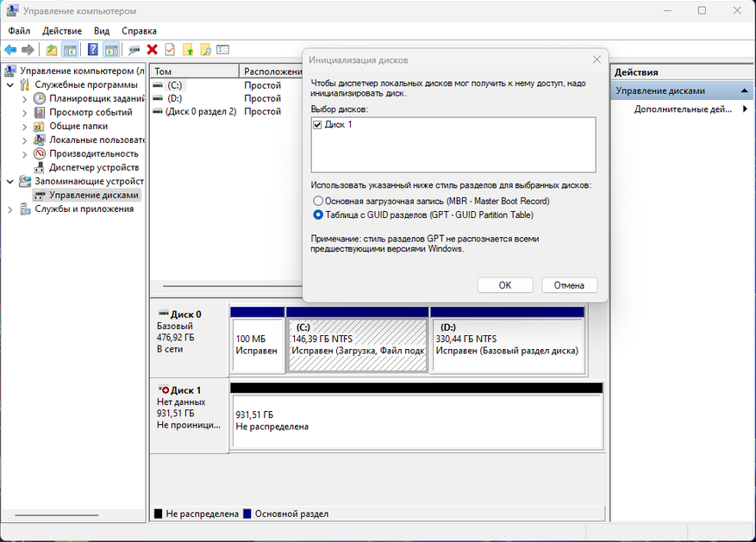Viewport: 756px width, 542px height.
Task: Click the Performance icon in tree
Action: (x=40, y=153)
